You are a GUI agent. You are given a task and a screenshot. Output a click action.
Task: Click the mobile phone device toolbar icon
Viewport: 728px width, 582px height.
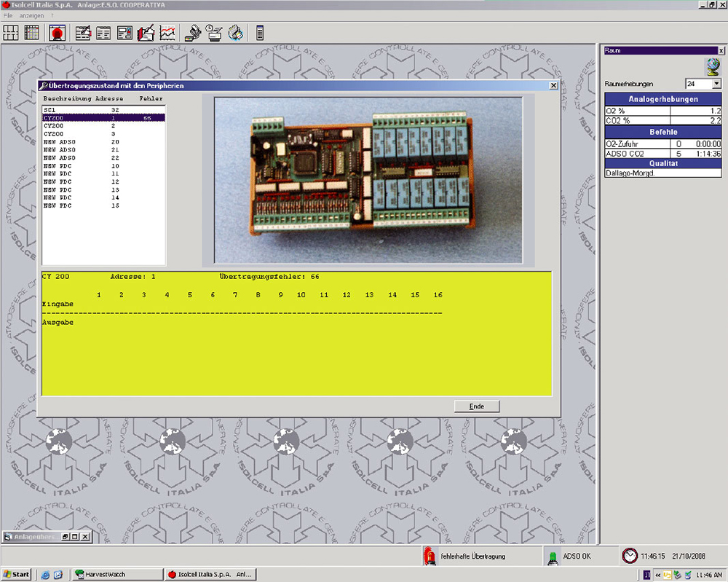[x=260, y=32]
